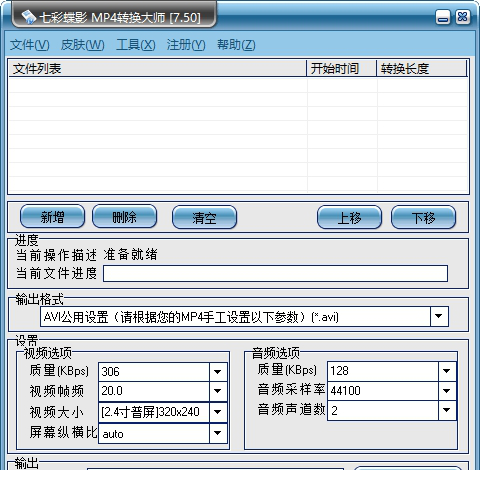Open the 音频声道数 2 dropdown
Viewport: 480px width, 488px height.
point(447,410)
